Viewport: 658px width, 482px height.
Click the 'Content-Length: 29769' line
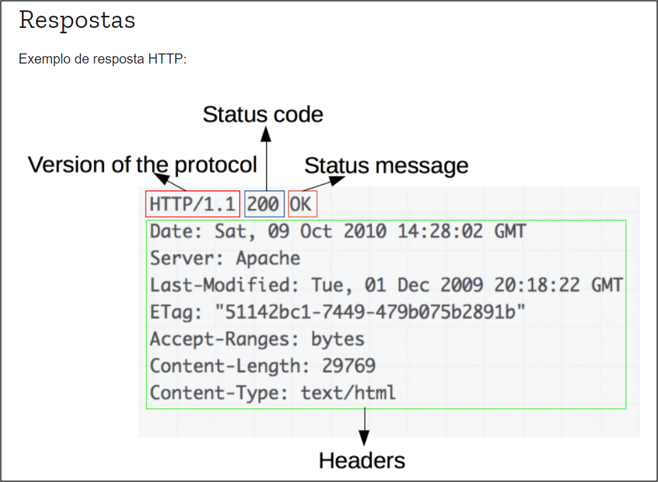(263, 366)
